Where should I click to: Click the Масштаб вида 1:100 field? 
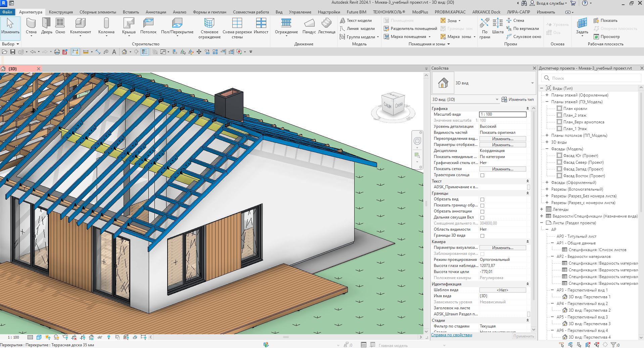click(x=502, y=114)
